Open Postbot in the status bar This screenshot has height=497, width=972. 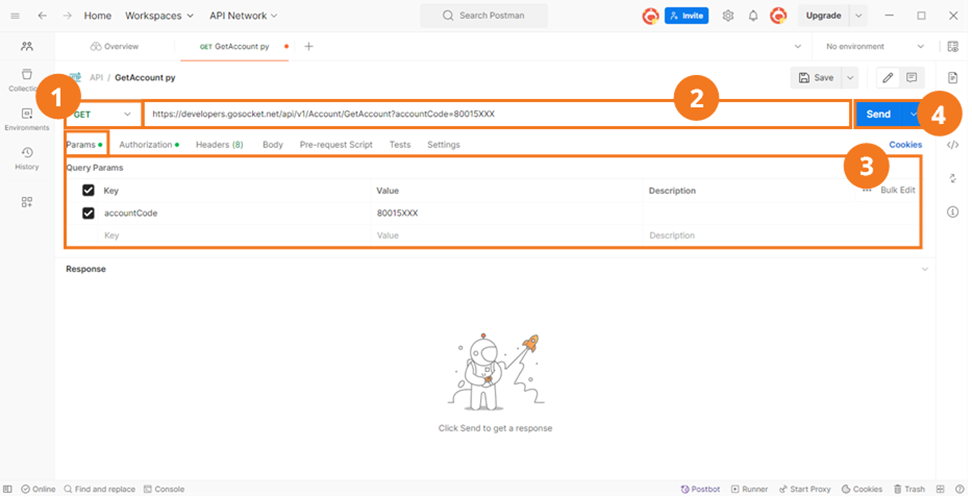tap(700, 489)
